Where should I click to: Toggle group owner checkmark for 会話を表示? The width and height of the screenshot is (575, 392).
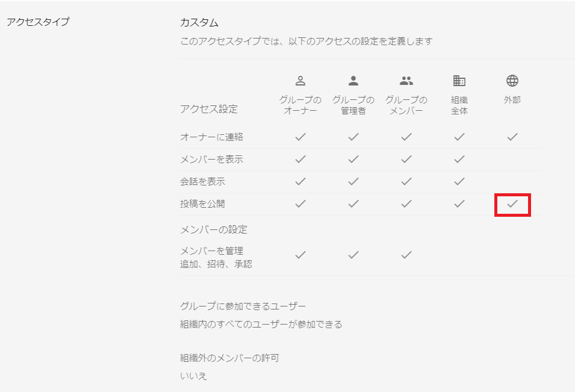[x=300, y=181]
